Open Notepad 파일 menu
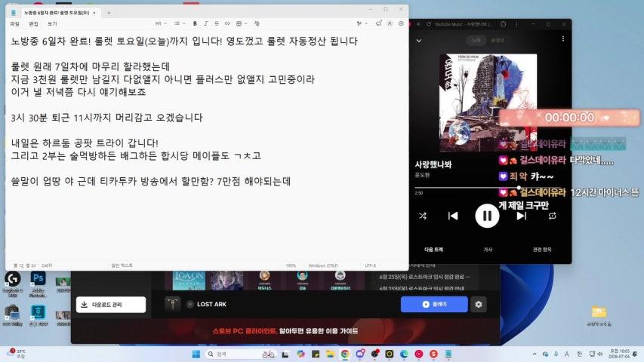644x362 pixels. pyautogui.click(x=15, y=24)
